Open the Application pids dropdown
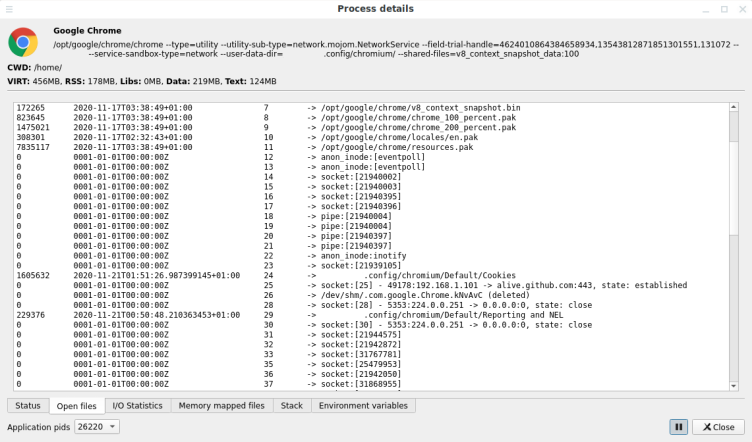Screen dimensions: 752x442 pos(97,427)
